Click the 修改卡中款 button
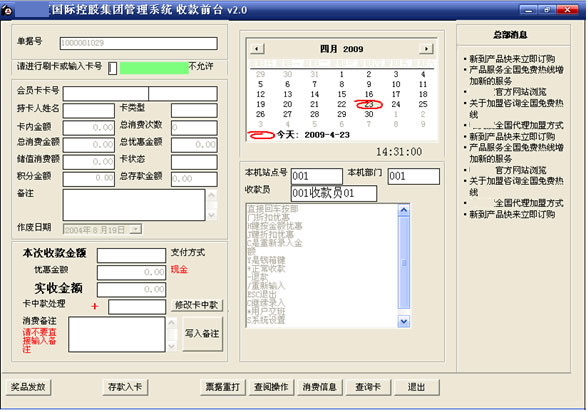Image resolution: width=588 pixels, height=412 pixels. click(x=197, y=305)
